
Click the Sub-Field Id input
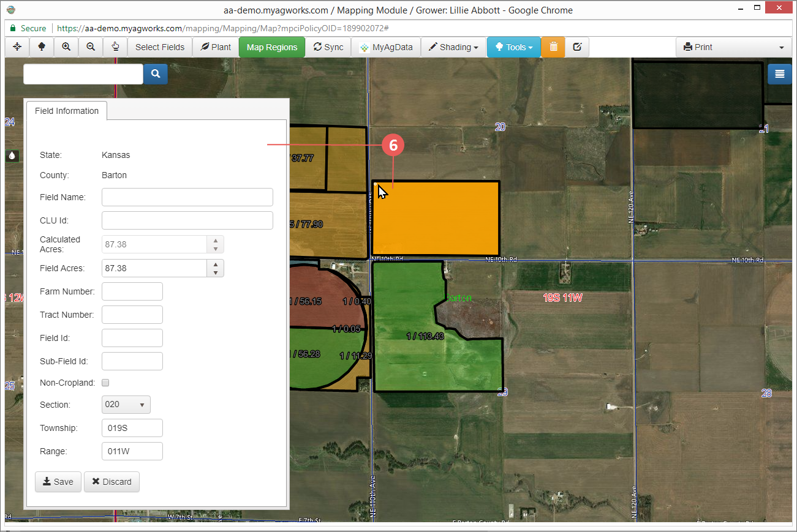pyautogui.click(x=132, y=361)
